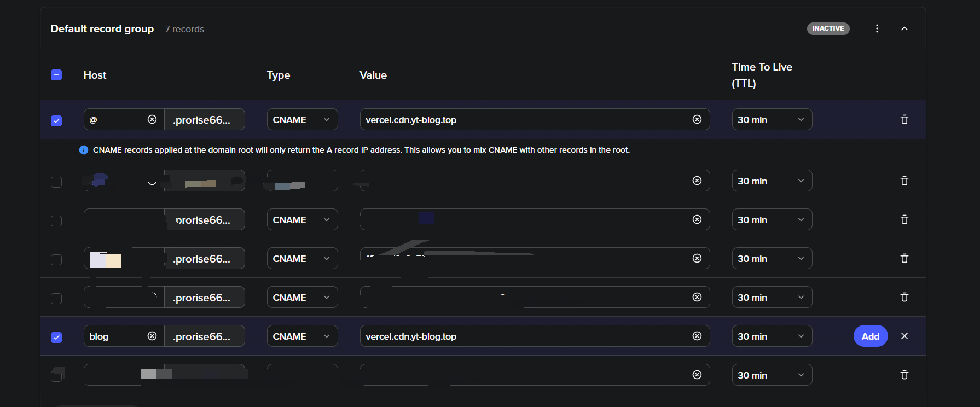
Task: Open record group three-dot options menu
Action: pyautogui.click(x=877, y=28)
